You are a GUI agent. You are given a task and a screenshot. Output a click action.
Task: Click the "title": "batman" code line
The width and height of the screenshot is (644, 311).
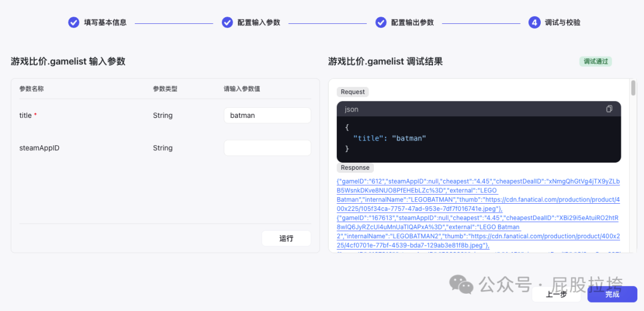pyautogui.click(x=389, y=138)
